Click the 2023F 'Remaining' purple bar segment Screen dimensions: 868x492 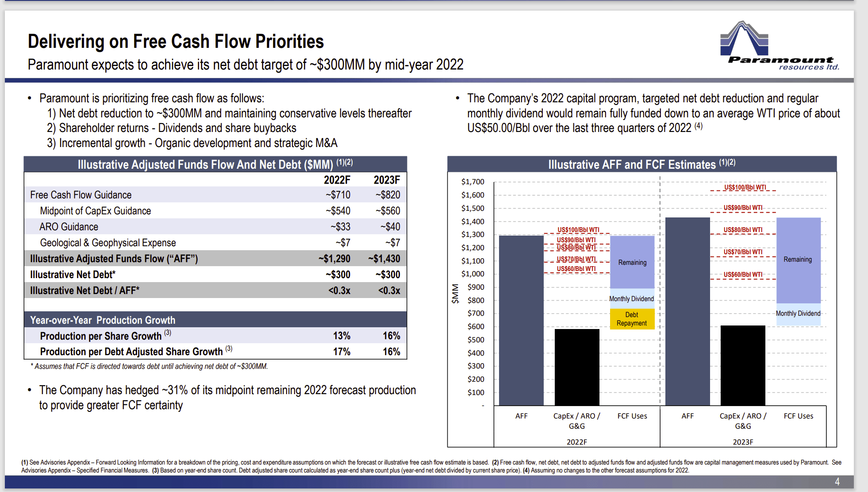[x=799, y=260]
